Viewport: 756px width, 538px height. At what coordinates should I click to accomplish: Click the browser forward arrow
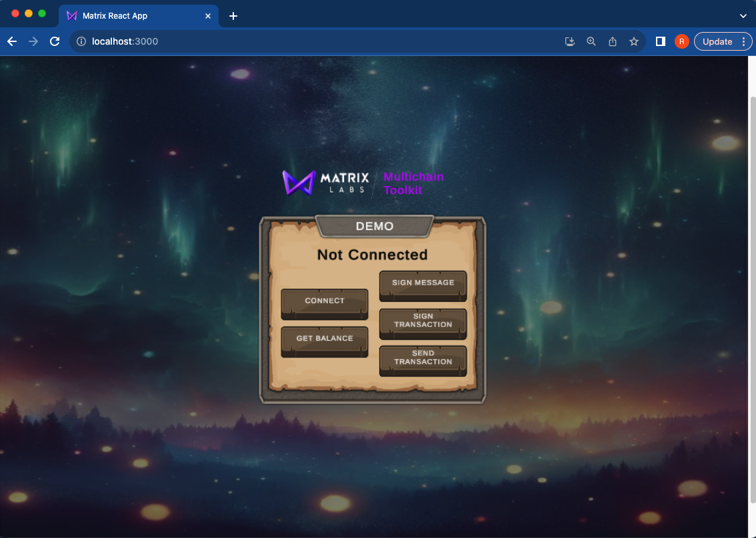coord(33,41)
